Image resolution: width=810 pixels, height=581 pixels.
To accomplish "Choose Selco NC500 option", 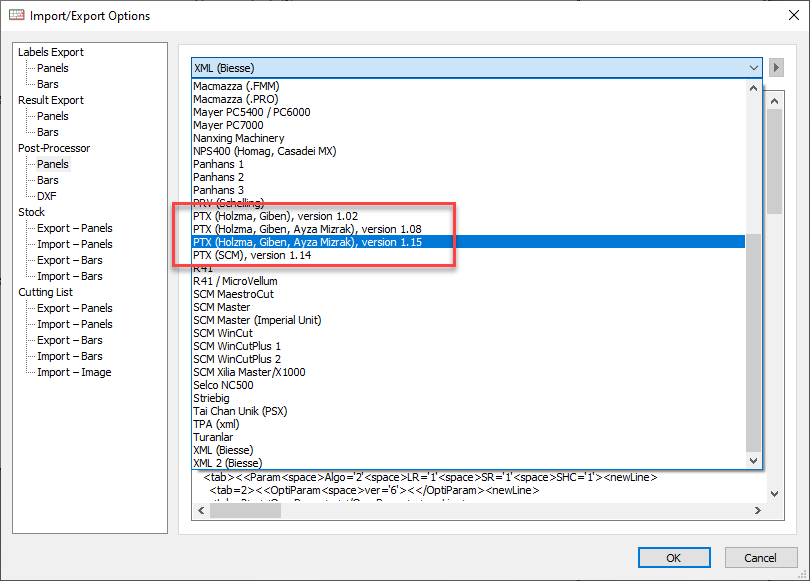I will 469,385.
